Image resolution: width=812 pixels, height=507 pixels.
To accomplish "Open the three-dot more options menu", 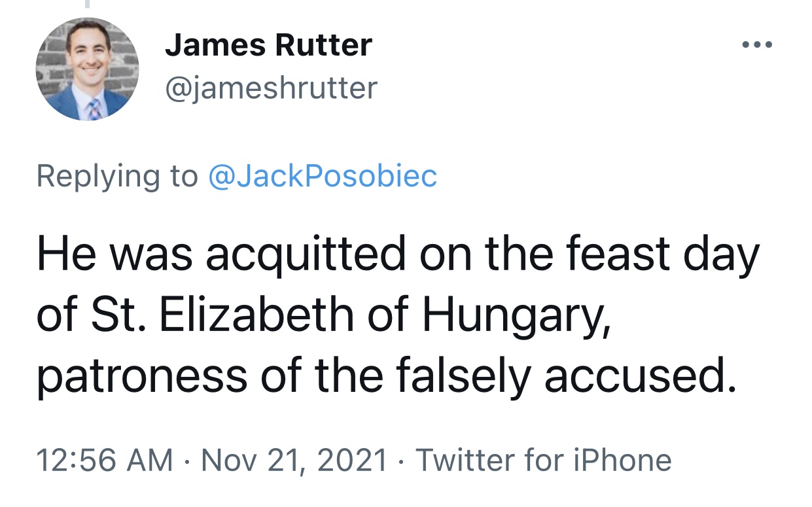I will (x=758, y=45).
